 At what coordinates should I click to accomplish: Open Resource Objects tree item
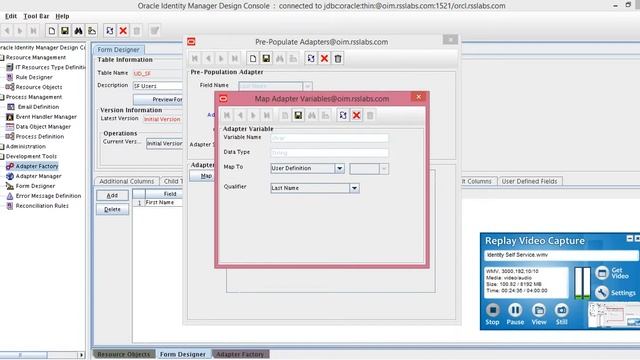click(39, 87)
